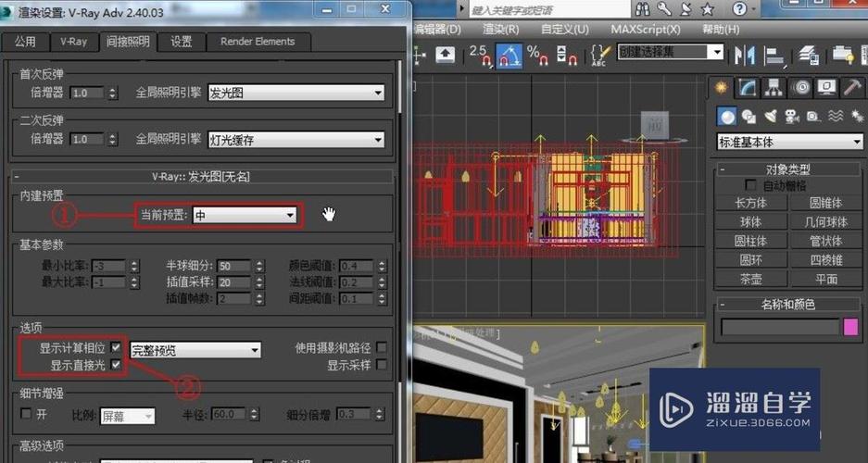Open the Layer Manager icon
The height and width of the screenshot is (463, 868).
point(810,55)
